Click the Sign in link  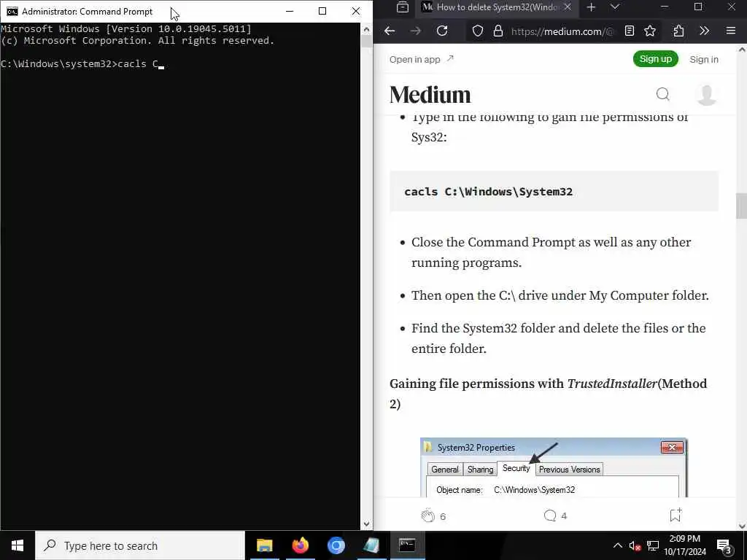(704, 60)
